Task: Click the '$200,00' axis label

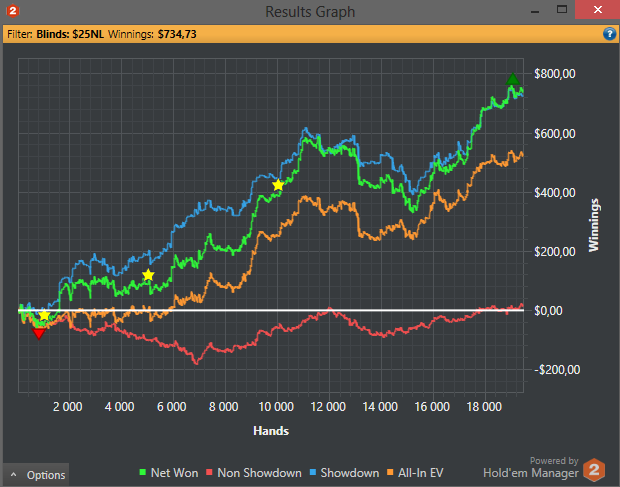Action: click(x=555, y=251)
